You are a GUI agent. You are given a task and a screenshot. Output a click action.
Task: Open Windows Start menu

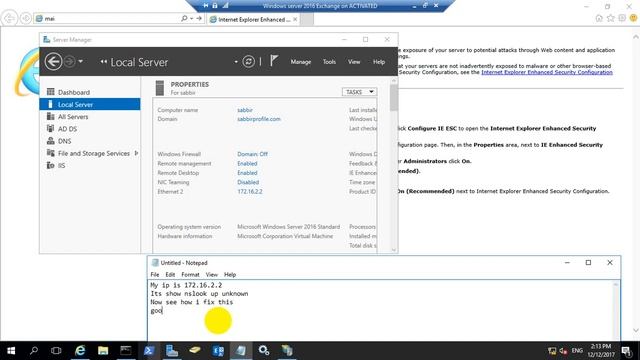[x=11, y=351]
